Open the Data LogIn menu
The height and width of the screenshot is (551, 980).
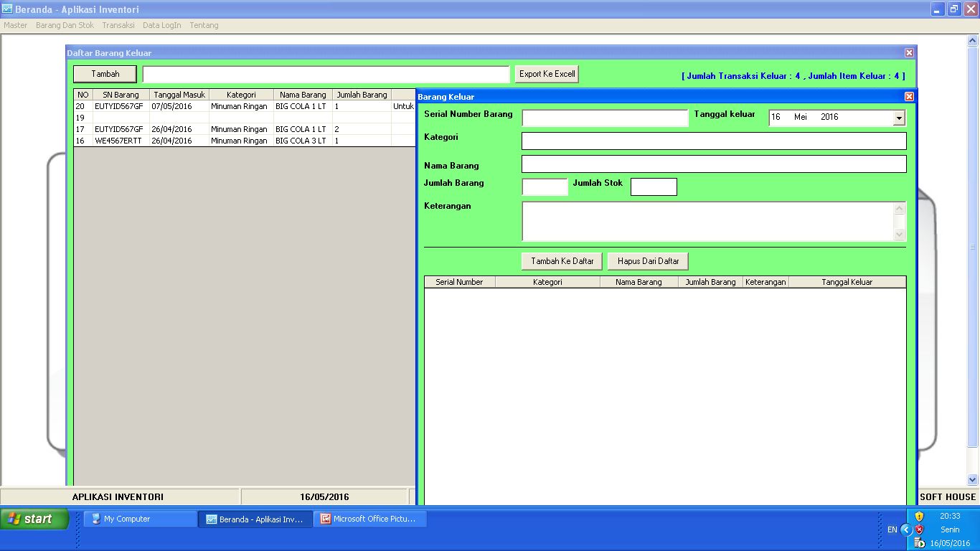pos(161,25)
